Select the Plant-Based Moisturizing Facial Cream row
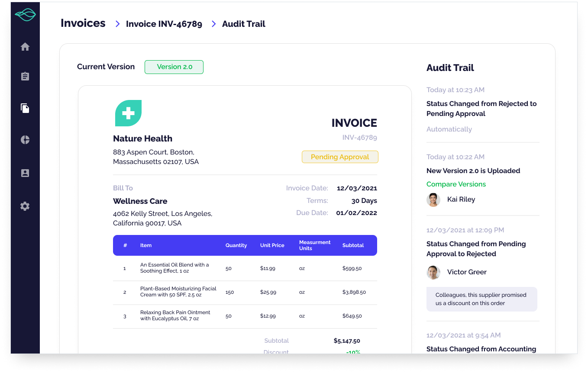588x373 pixels. 245,292
